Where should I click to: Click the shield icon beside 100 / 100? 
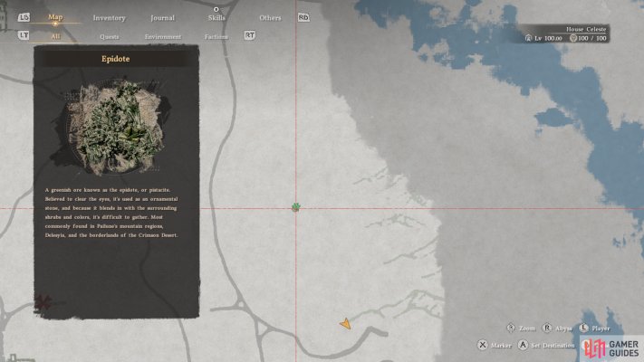tap(573, 38)
